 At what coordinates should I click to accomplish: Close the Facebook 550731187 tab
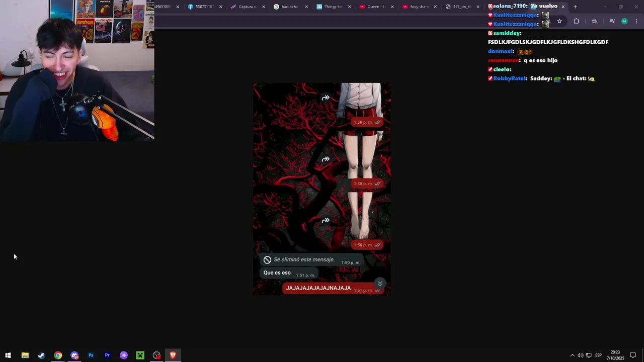[x=220, y=7]
